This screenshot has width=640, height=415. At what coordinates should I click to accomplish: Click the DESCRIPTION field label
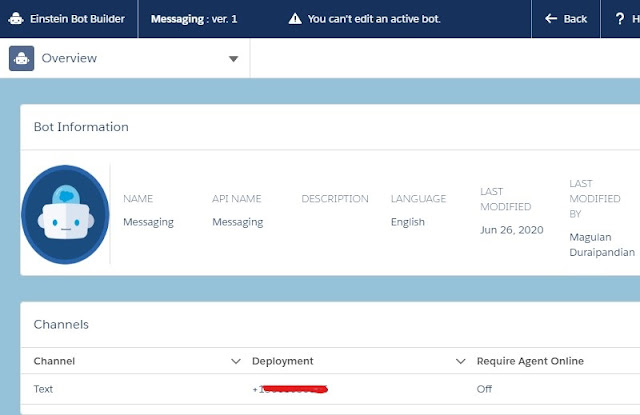tap(335, 199)
